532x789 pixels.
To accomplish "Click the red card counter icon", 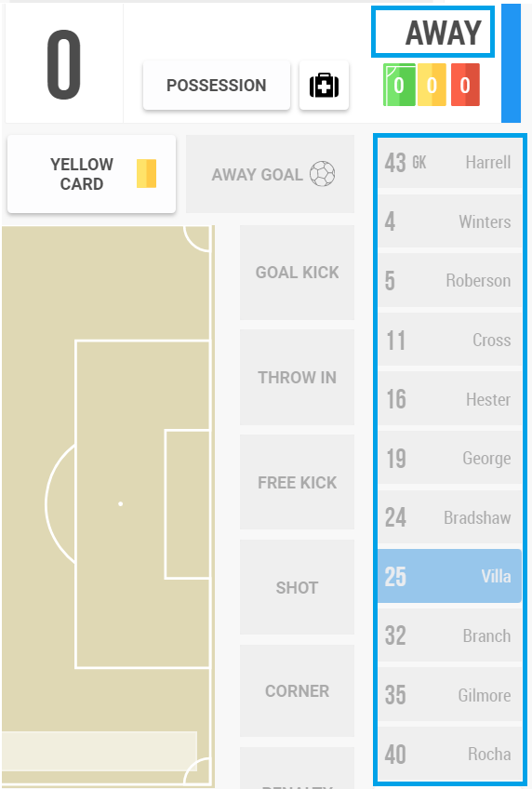I will pos(465,85).
